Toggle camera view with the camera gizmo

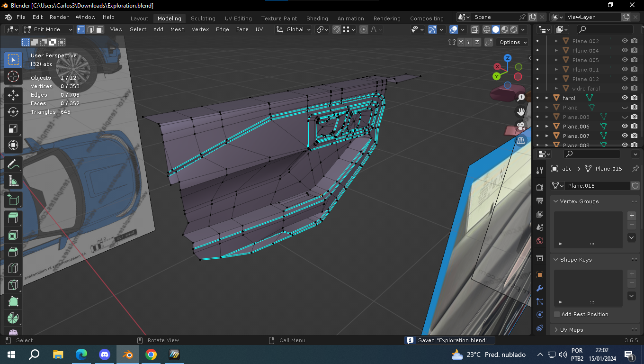tap(521, 126)
